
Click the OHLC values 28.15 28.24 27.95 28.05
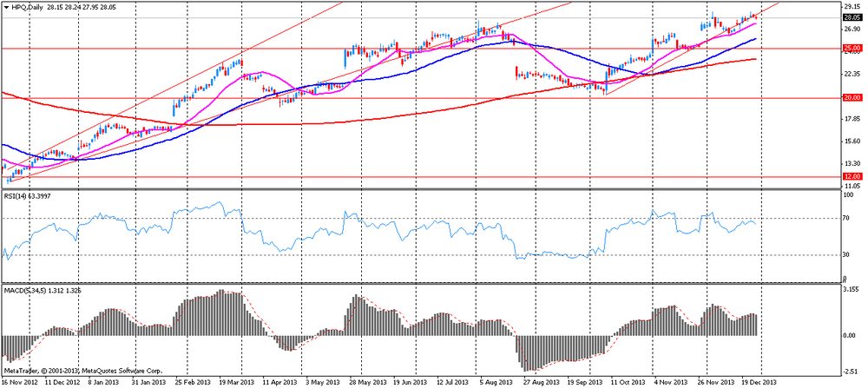[83, 8]
